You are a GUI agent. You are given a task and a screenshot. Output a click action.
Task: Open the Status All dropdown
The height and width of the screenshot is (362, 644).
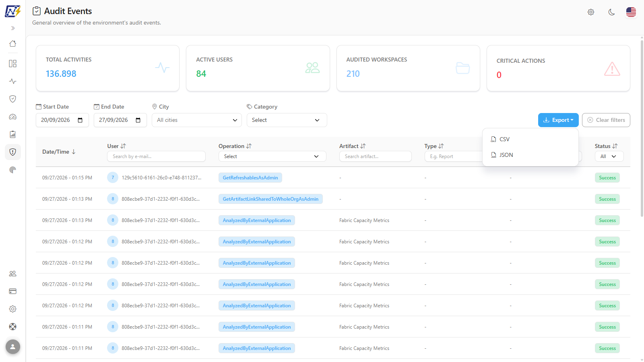click(609, 156)
